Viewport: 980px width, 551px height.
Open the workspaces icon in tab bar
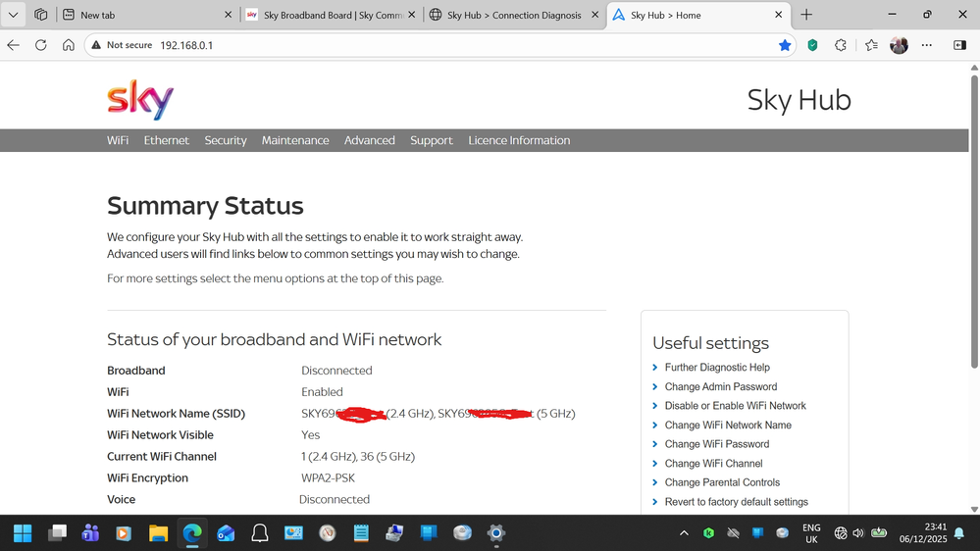point(40,15)
